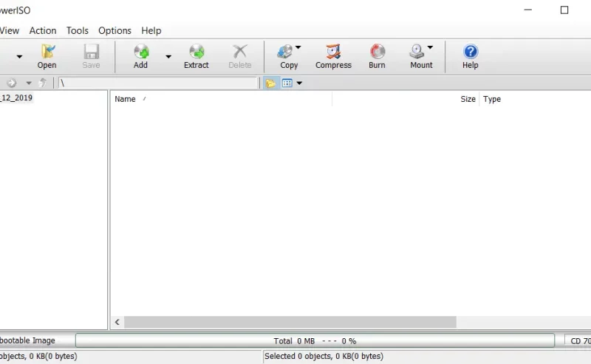Expand the view mode dropdown arrow
This screenshot has height=364, width=591.
click(299, 83)
